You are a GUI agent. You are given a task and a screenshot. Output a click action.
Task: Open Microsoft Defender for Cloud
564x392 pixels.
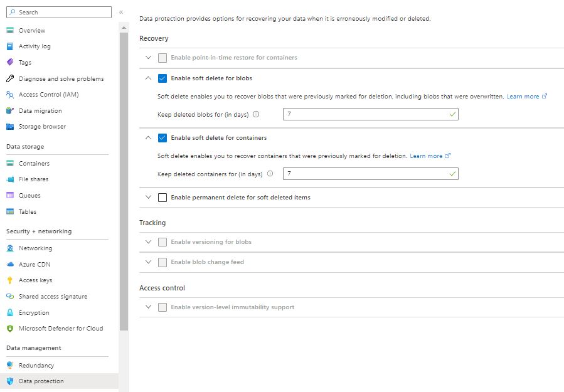55,328
